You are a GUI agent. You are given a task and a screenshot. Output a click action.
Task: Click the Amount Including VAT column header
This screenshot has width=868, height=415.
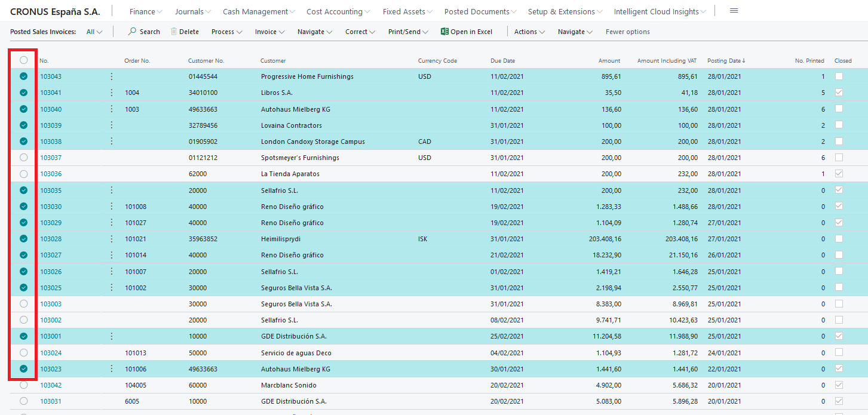pos(667,60)
